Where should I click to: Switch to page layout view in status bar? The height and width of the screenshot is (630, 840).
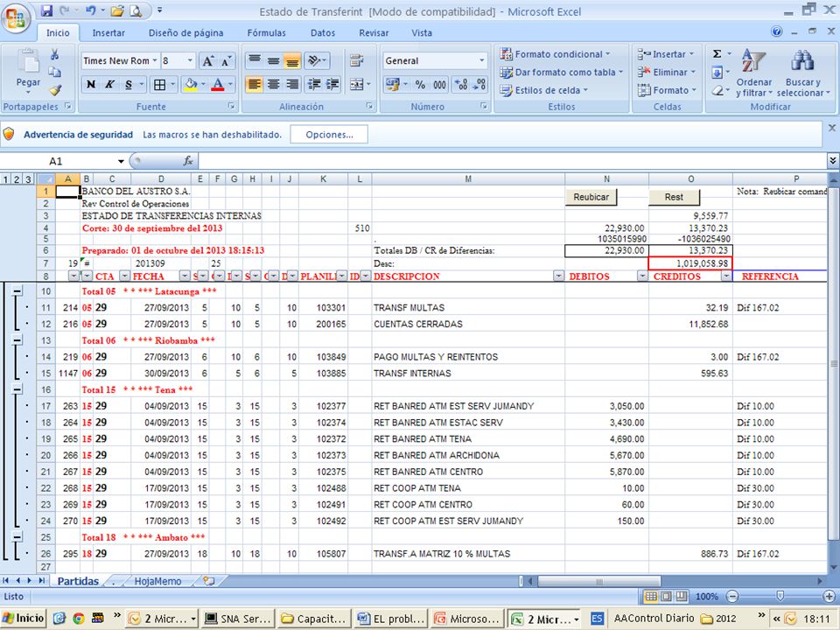[x=666, y=596]
